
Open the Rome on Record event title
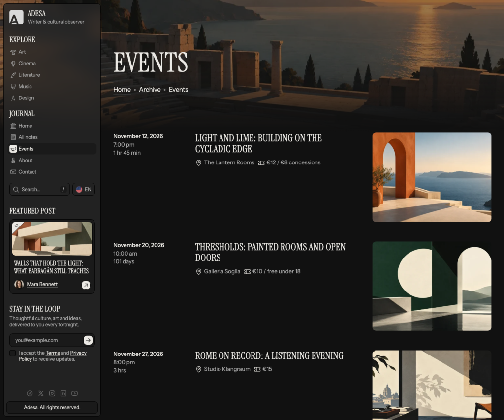click(269, 355)
